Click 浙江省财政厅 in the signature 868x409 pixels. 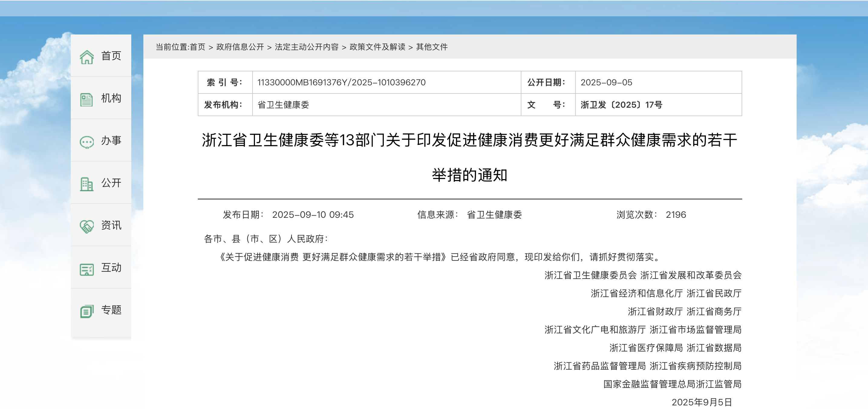(x=655, y=312)
